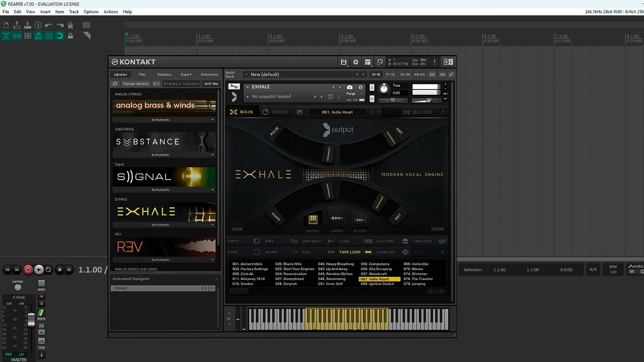This screenshot has width=644, height=362.
Task: Open Kontakt save (floppy disk) menu
Action: click(344, 62)
